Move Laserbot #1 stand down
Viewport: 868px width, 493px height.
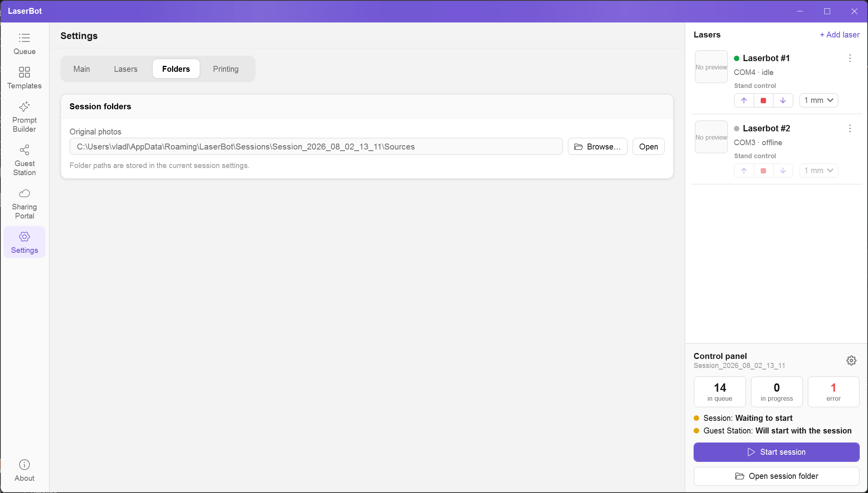pos(783,101)
